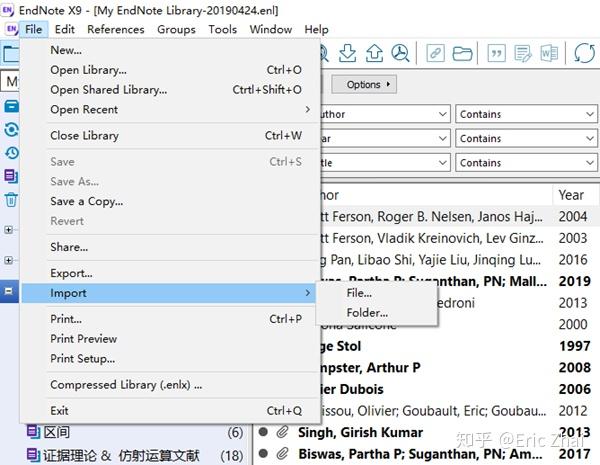The width and height of the screenshot is (600, 465).
Task: Open the Groups menu
Action: 176,29
